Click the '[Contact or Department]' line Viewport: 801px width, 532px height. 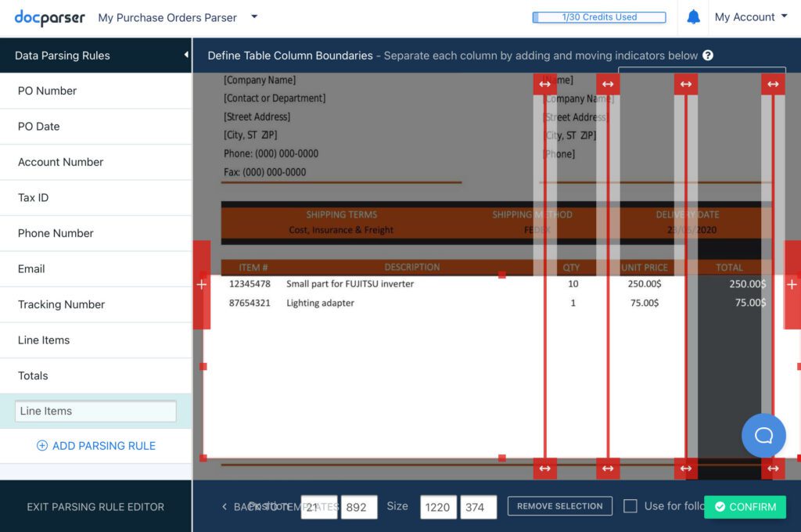click(275, 98)
